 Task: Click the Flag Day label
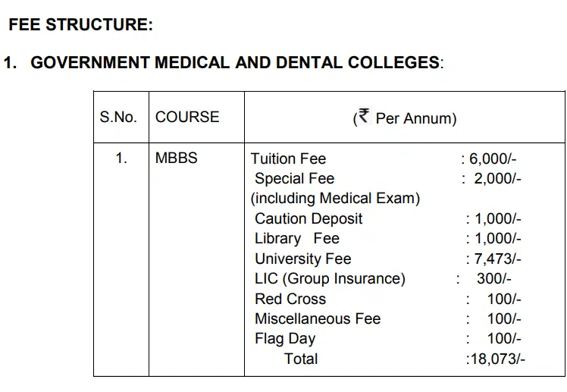(x=285, y=339)
